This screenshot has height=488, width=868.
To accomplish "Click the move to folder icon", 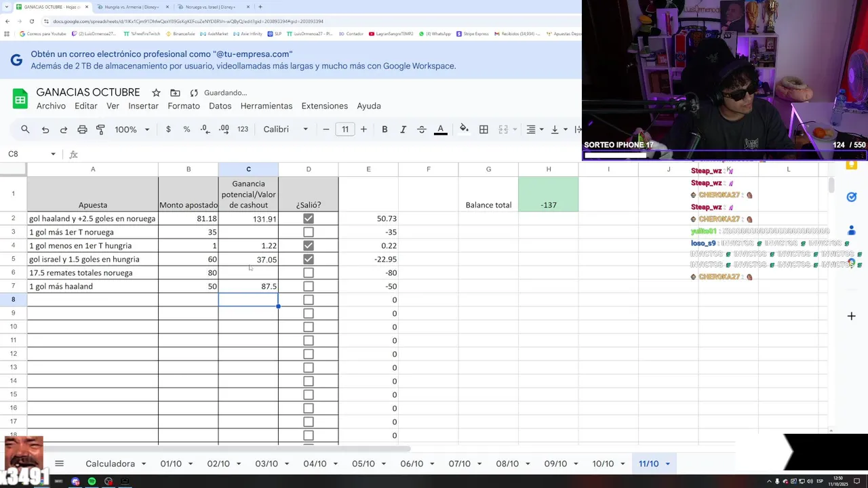I will [x=175, y=93].
